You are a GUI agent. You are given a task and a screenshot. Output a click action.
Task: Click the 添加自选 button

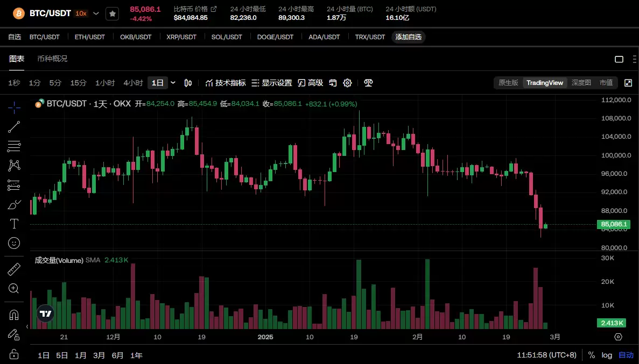click(x=409, y=37)
